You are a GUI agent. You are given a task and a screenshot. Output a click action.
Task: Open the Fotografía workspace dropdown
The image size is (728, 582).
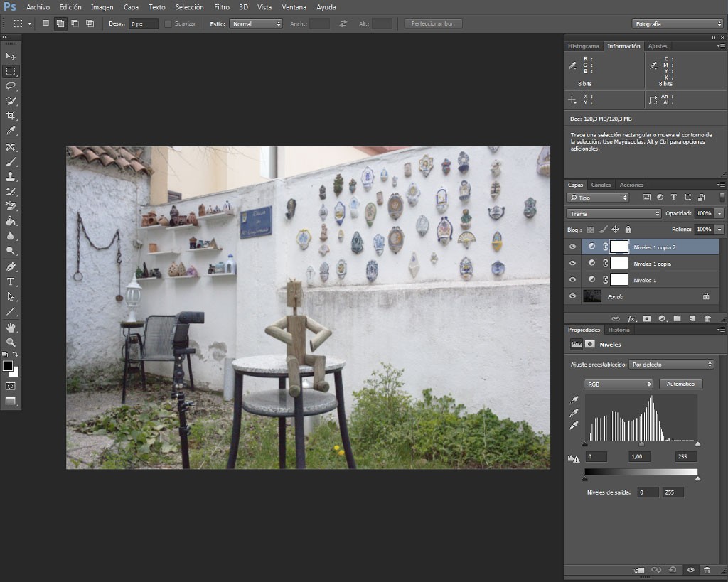(x=677, y=23)
